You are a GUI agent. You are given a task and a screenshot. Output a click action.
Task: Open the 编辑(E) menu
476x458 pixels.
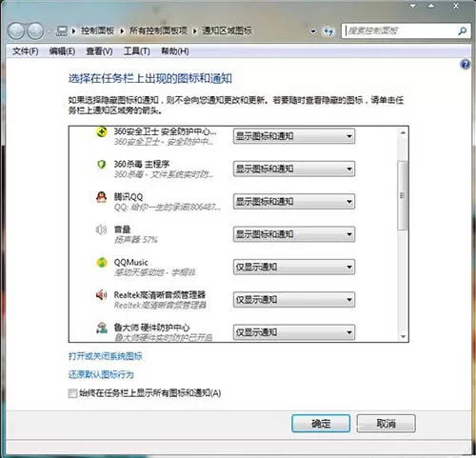coord(62,51)
